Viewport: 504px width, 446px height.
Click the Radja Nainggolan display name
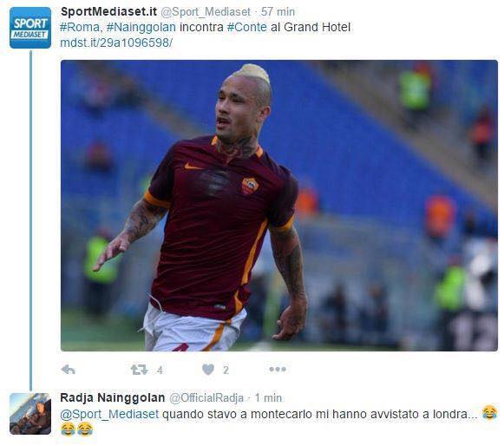113,397
